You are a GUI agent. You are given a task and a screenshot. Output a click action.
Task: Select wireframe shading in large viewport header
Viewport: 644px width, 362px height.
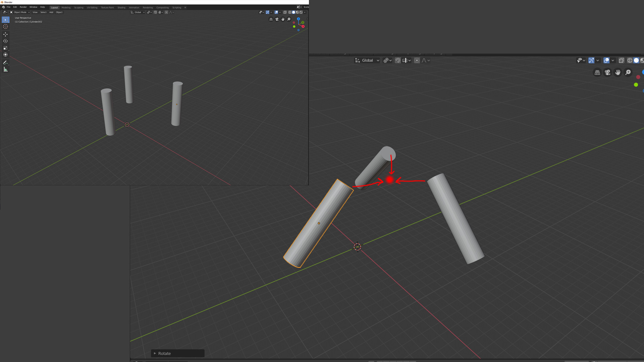coord(630,60)
